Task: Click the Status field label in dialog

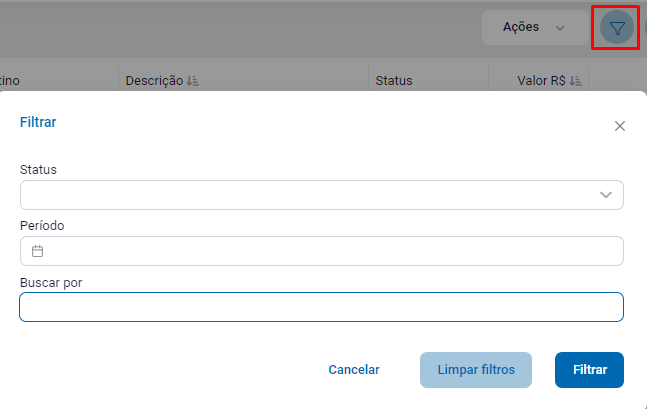Action: 38,170
